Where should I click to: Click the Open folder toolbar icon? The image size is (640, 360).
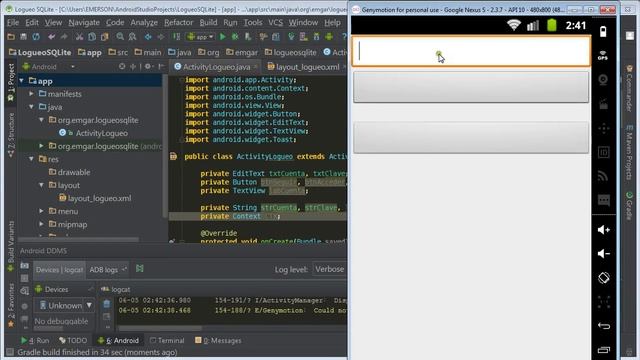tap(11, 37)
